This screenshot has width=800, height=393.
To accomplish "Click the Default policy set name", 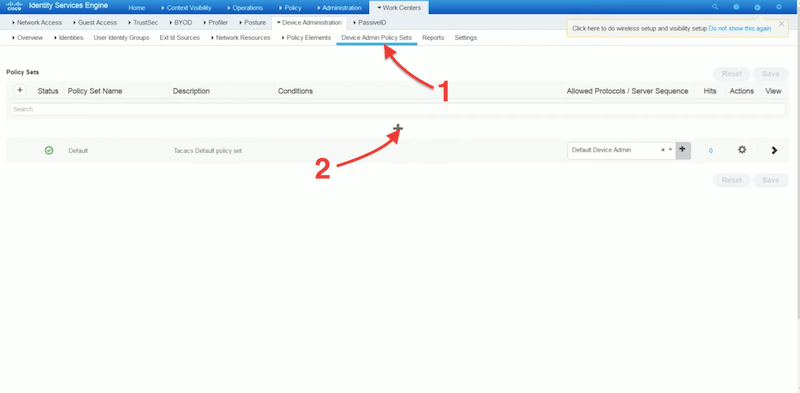I will [78, 151].
